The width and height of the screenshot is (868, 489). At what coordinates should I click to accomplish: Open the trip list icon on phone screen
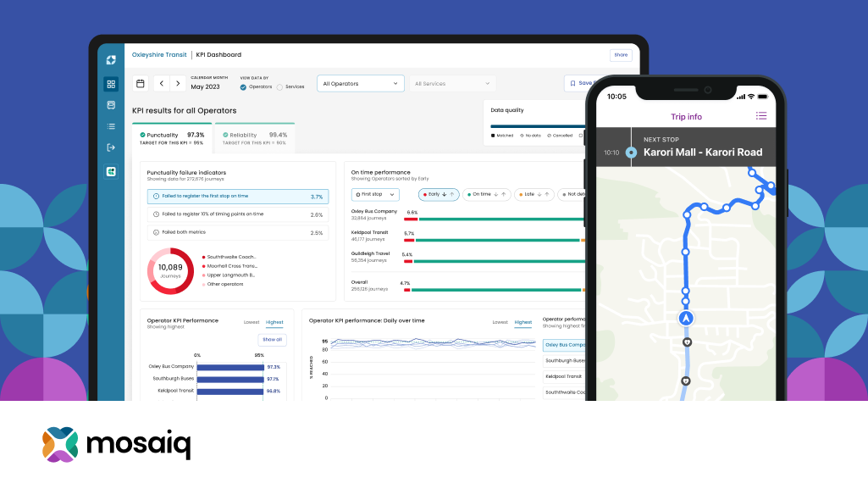pos(761,116)
